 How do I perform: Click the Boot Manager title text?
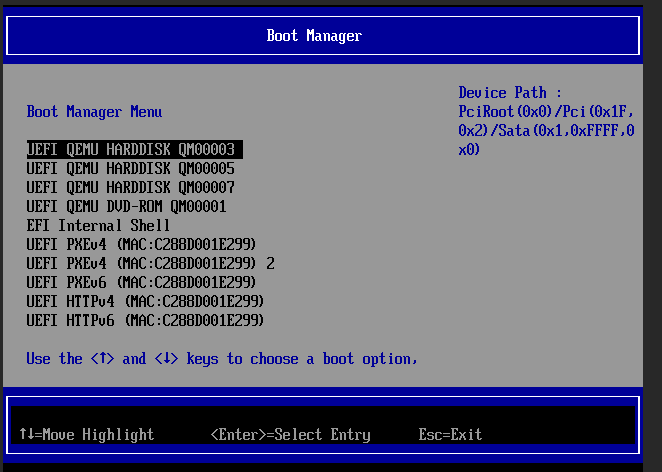pyautogui.click(x=314, y=36)
